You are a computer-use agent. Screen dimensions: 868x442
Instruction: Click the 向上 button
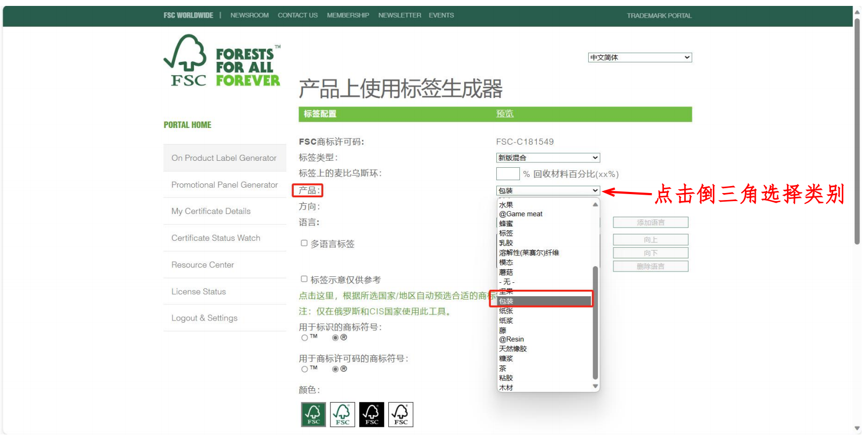650,240
